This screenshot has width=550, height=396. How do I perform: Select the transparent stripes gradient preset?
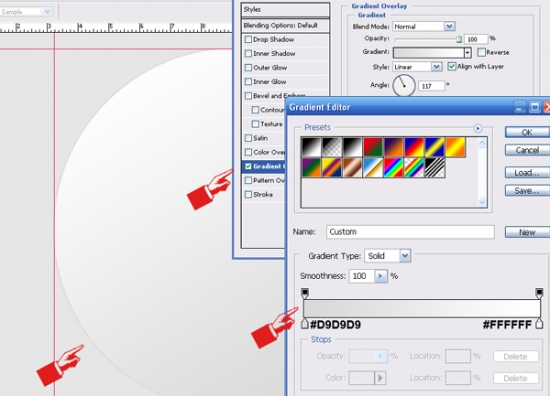point(435,168)
